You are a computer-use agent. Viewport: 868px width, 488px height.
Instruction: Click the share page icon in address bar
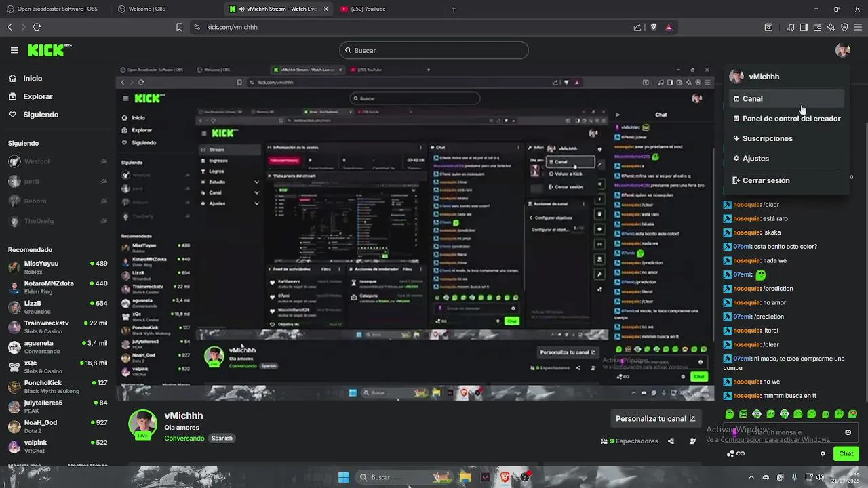pyautogui.click(x=637, y=27)
